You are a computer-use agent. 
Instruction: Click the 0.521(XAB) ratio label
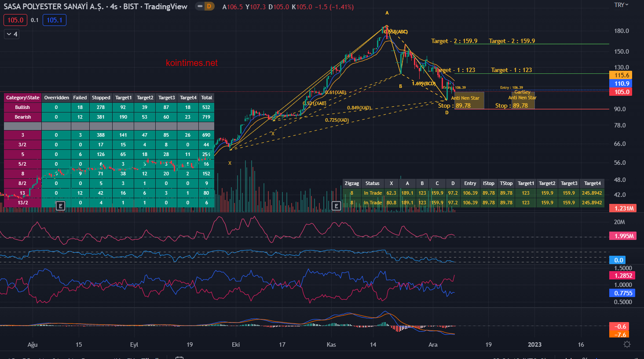(315, 103)
